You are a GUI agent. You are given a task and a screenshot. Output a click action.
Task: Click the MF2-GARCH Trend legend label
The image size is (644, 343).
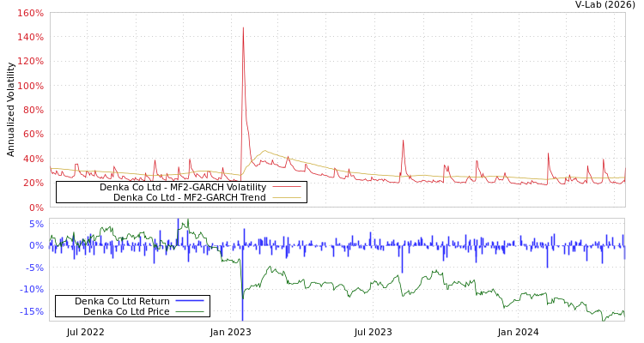[189, 197]
